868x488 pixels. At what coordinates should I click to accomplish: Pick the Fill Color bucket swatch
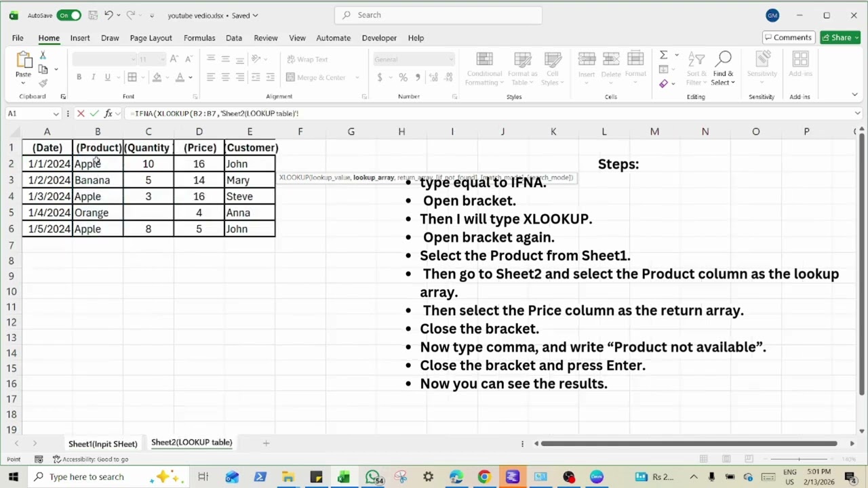coord(157,77)
